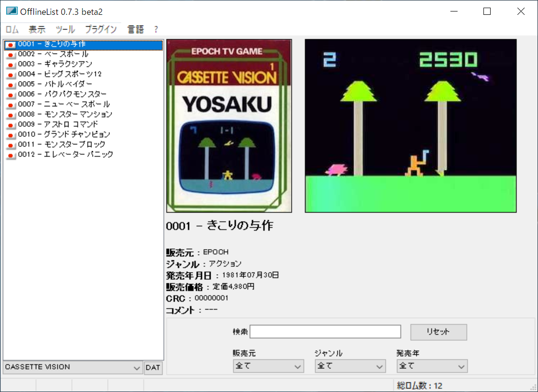Expand the ジャンル filter dropdown
This screenshot has width=538, height=392.
point(350,366)
